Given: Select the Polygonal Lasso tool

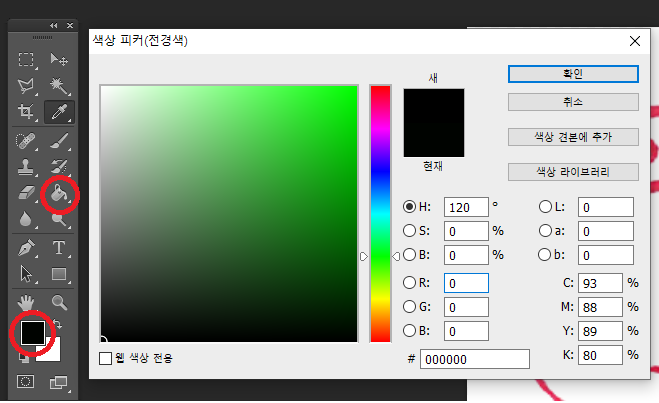Looking at the screenshot, I should (26, 86).
